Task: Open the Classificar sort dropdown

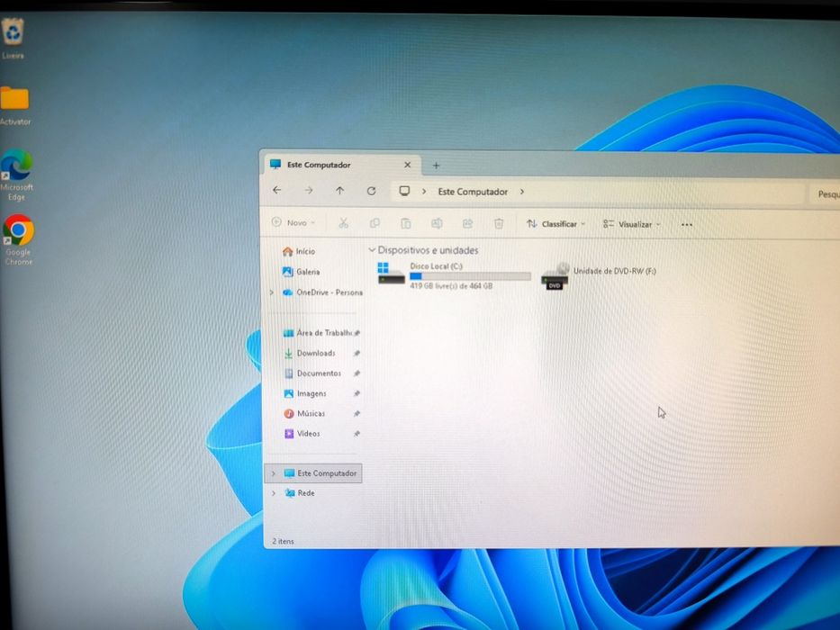Action: click(556, 224)
